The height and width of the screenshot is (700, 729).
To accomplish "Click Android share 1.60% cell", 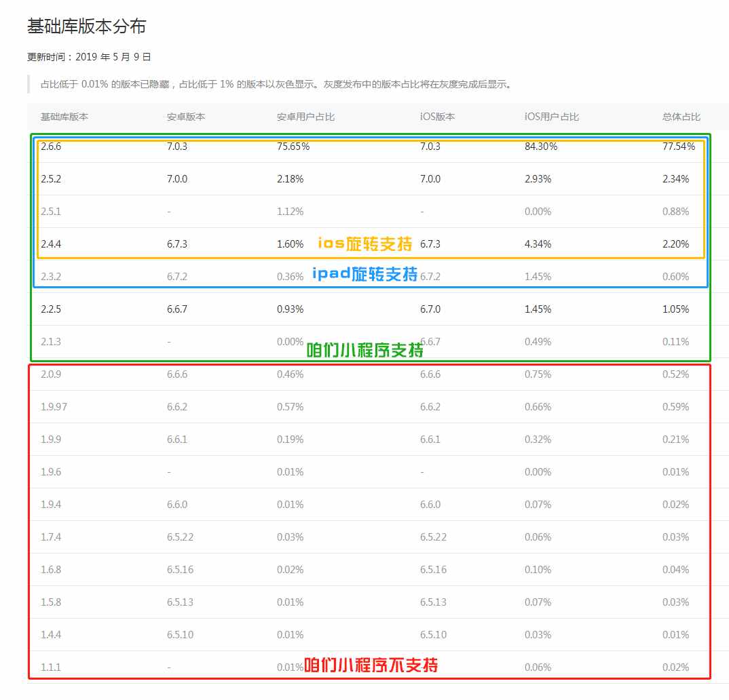I will 290,244.
